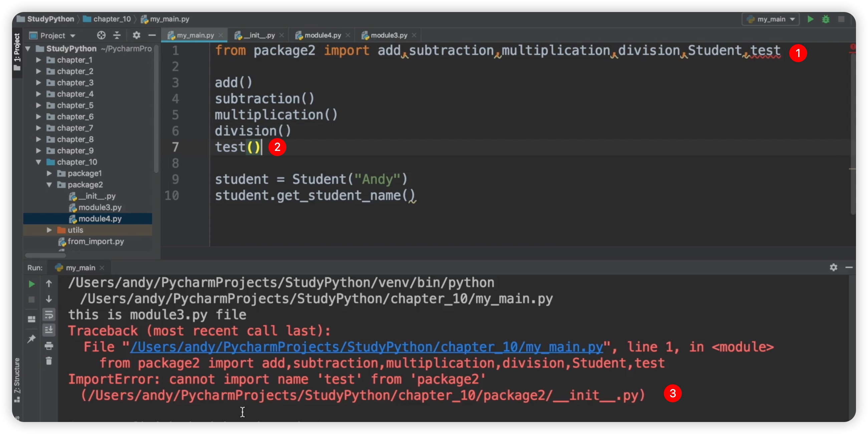The image size is (868, 434).
Task: Click chapter_10 in the breadcrumb bar
Action: [107, 19]
